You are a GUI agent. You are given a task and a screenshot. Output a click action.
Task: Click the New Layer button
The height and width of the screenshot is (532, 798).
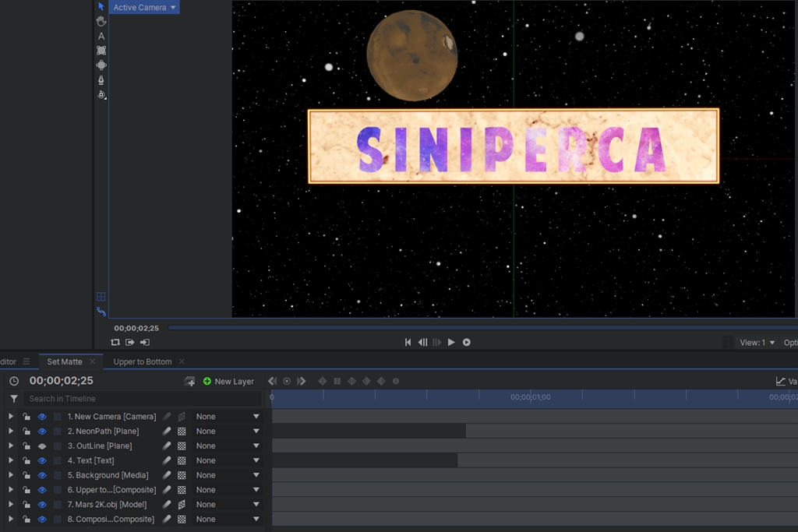pos(228,382)
